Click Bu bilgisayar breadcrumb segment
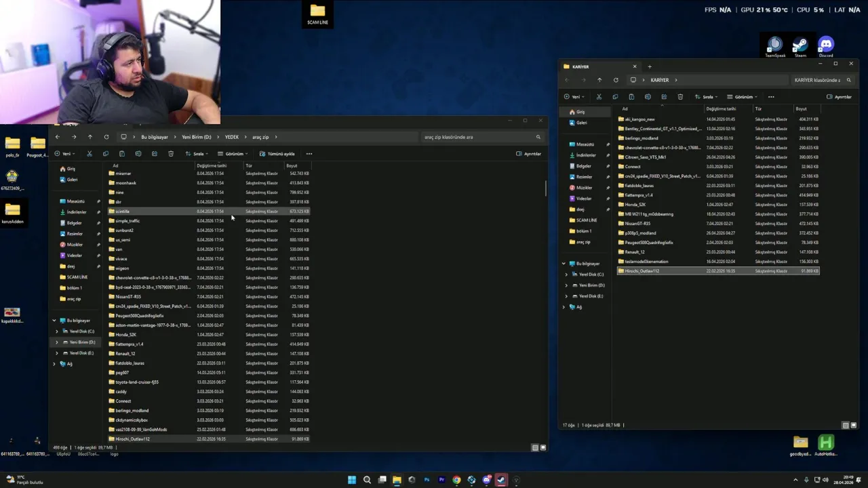868x488 pixels. coord(155,137)
